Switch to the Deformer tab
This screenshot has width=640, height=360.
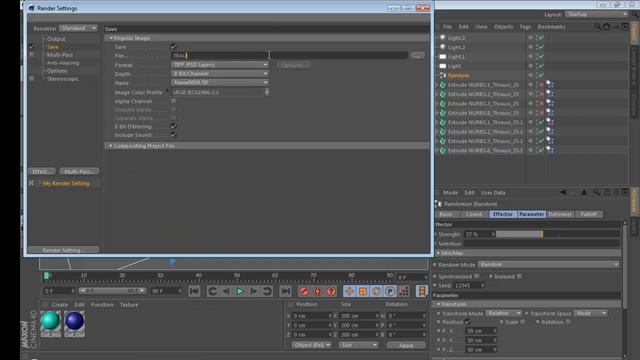tap(560, 214)
